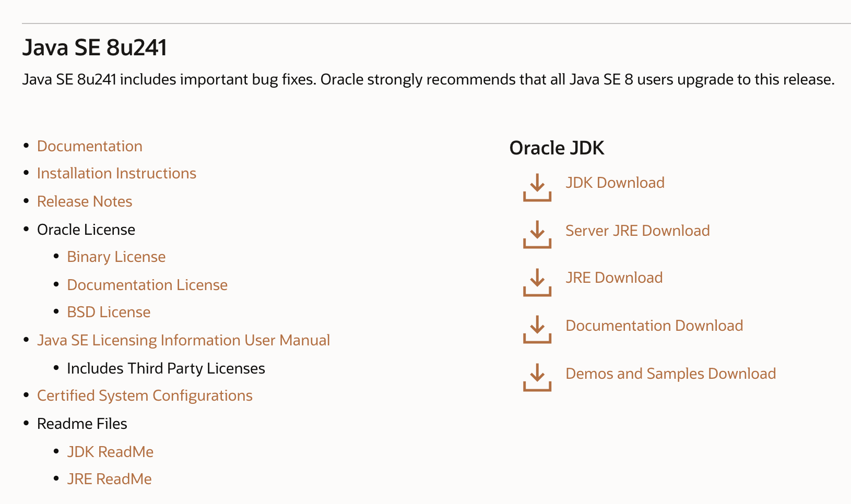
Task: Click the download icon beside Documentation Download
Action: [x=537, y=330]
